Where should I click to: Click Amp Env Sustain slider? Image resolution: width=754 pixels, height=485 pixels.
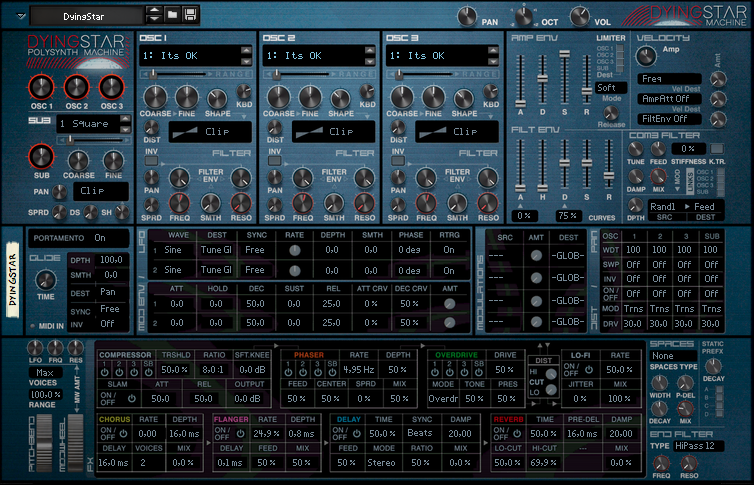(565, 53)
